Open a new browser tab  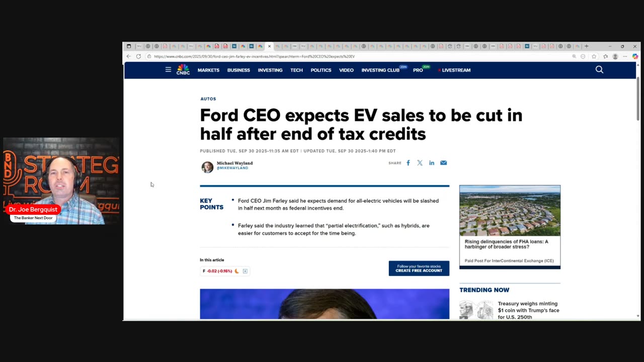click(x=586, y=46)
